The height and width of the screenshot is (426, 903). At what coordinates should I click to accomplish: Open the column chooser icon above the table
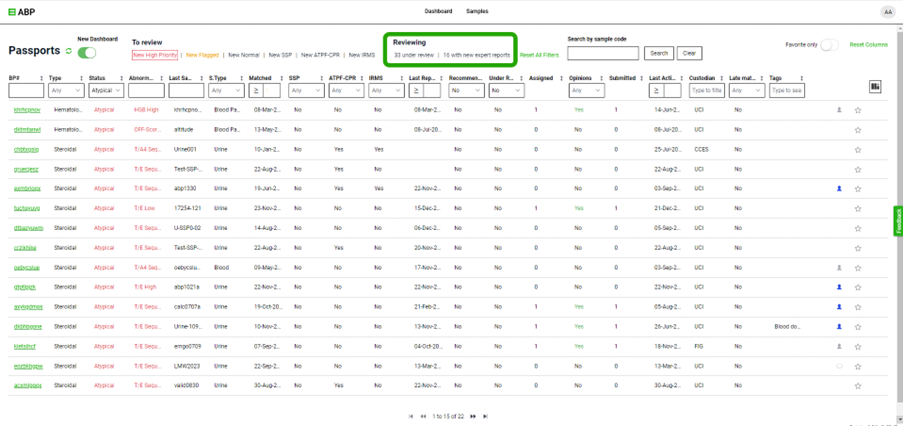pos(875,86)
